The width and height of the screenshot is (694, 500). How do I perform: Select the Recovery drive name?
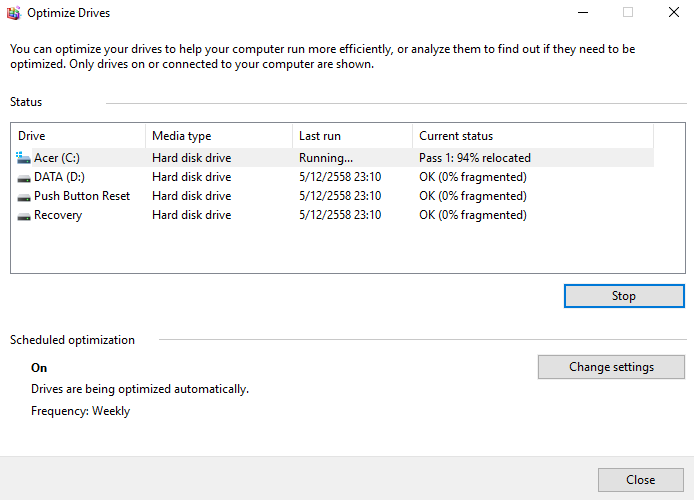click(58, 215)
